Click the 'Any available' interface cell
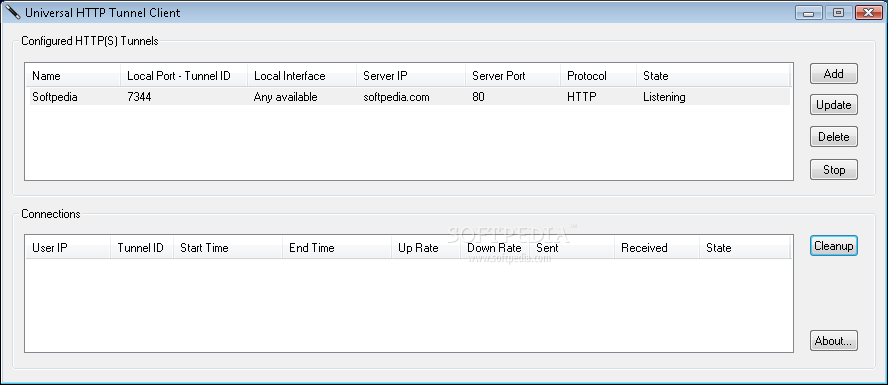The width and height of the screenshot is (888, 385). (285, 97)
